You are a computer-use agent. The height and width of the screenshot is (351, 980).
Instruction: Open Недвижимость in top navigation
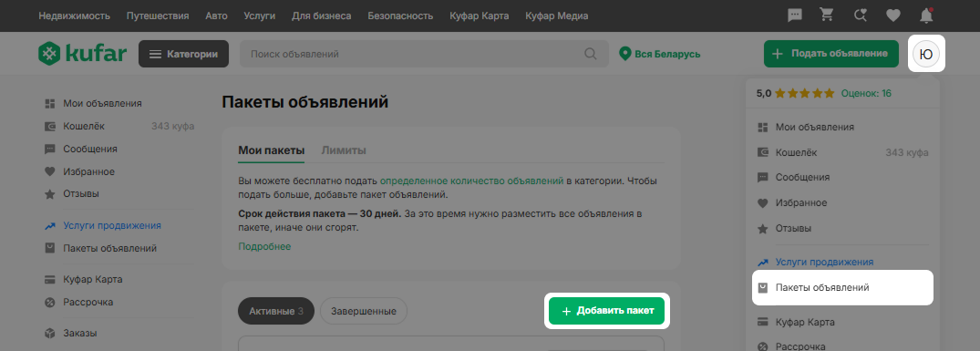[x=75, y=15]
